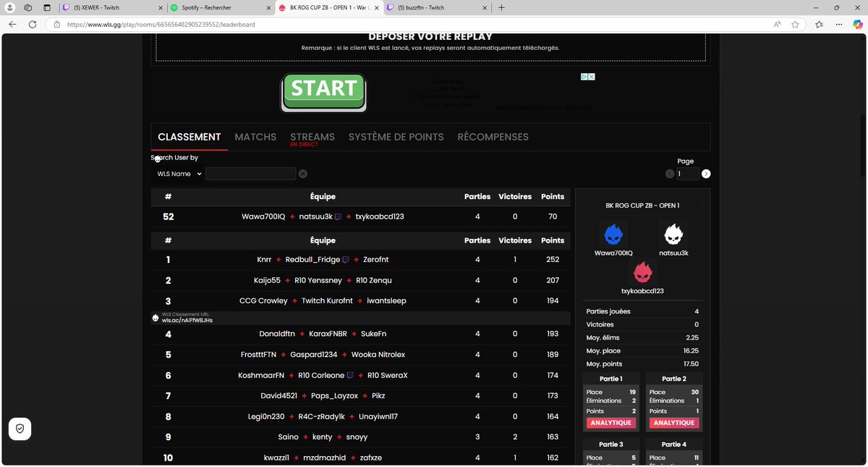Click 252 points value for rank 1

point(553,259)
